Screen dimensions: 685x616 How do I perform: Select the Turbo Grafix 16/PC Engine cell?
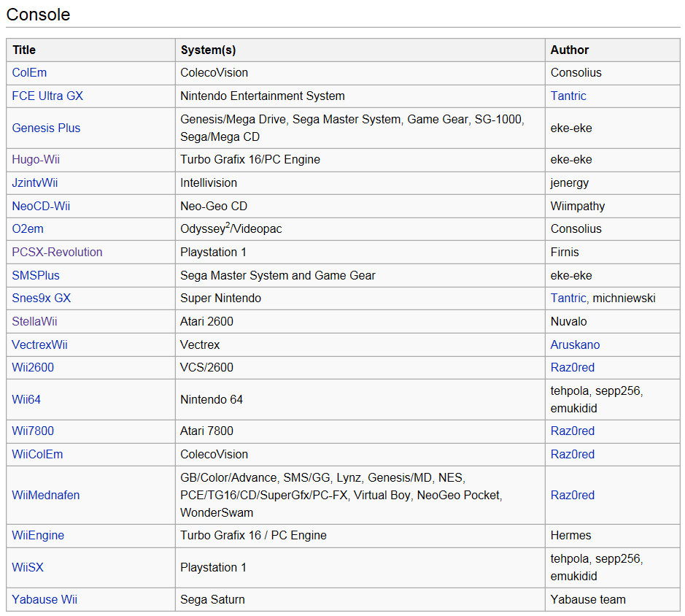(360, 159)
